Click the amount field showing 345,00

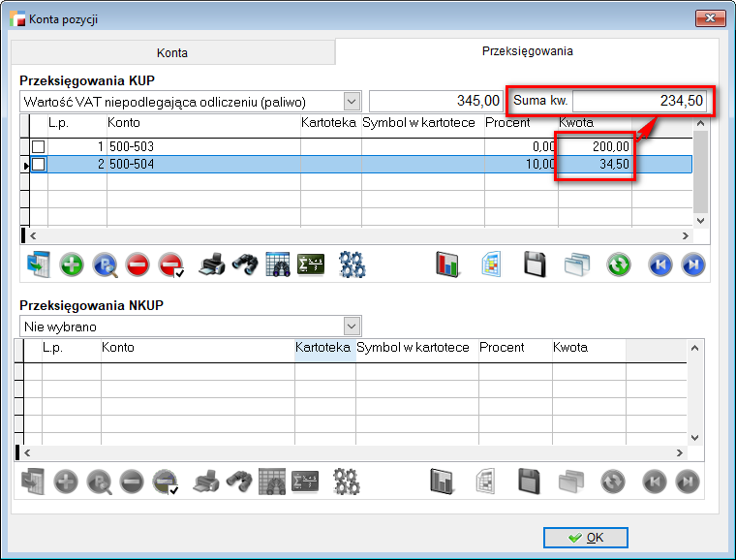pos(436,101)
